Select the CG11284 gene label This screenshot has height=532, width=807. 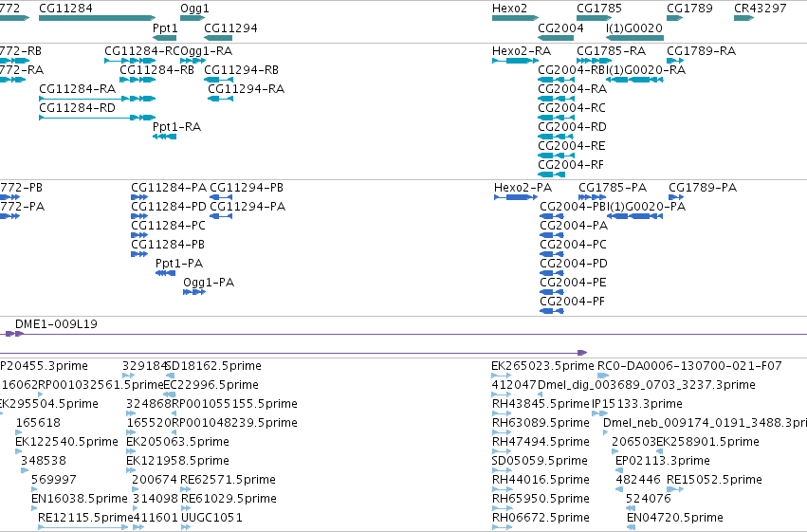tap(65, 9)
